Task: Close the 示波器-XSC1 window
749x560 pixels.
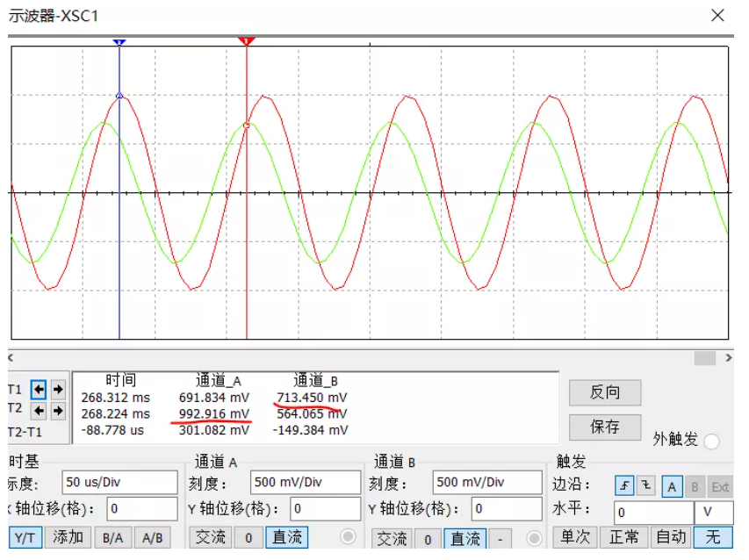Action: click(x=717, y=15)
